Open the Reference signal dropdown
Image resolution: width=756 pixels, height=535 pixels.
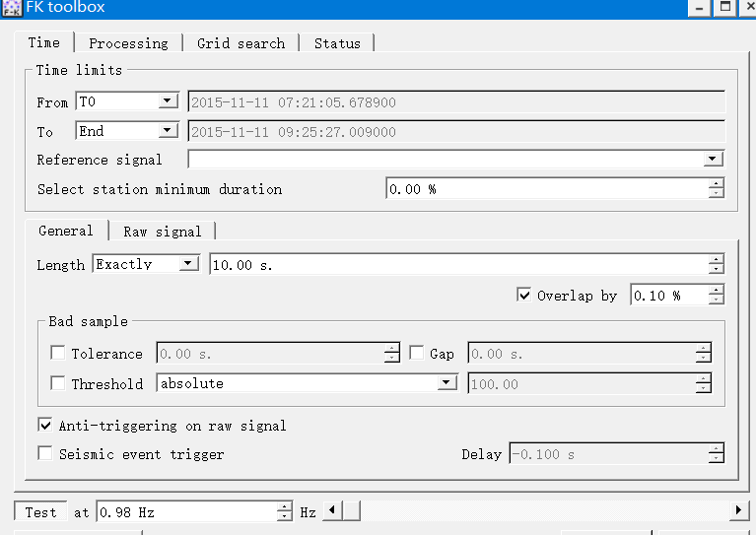(714, 160)
